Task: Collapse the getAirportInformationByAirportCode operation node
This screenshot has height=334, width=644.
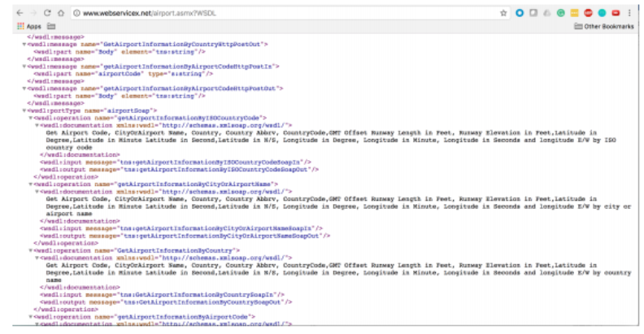Action: pos(30,317)
